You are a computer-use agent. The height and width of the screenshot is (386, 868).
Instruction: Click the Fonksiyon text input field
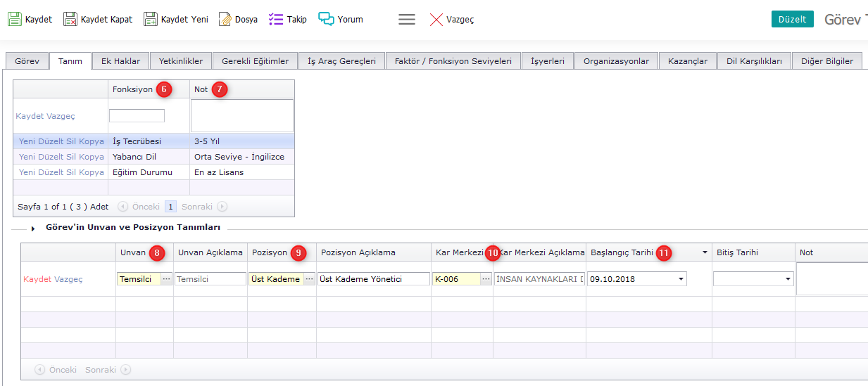point(137,115)
